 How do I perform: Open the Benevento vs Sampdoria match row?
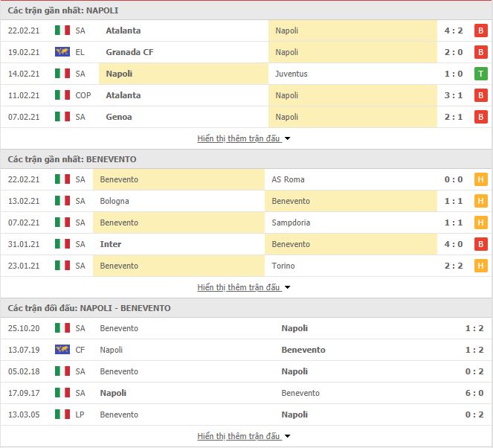pos(247,223)
